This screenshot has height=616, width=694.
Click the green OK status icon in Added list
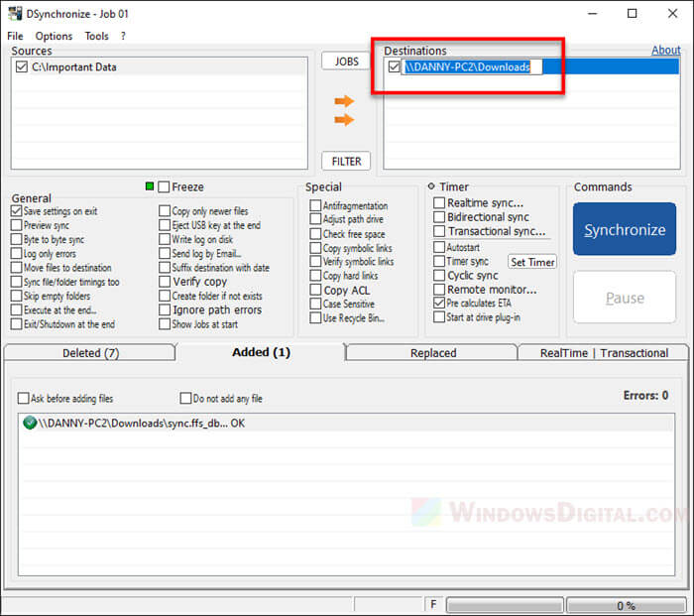point(30,423)
